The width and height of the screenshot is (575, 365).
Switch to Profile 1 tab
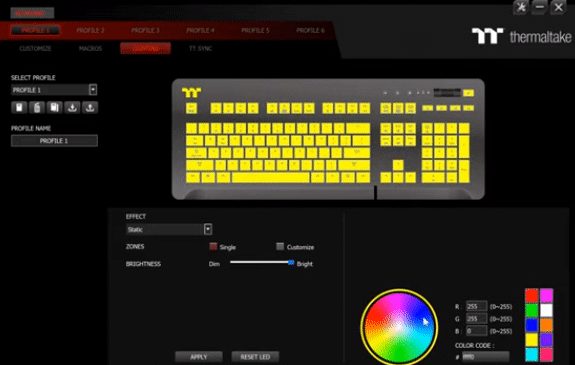tap(36, 30)
